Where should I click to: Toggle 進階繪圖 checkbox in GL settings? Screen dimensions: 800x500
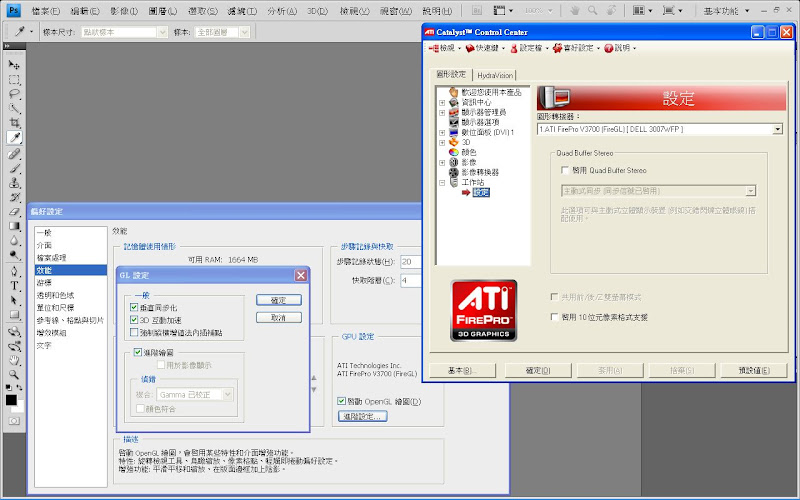click(137, 352)
